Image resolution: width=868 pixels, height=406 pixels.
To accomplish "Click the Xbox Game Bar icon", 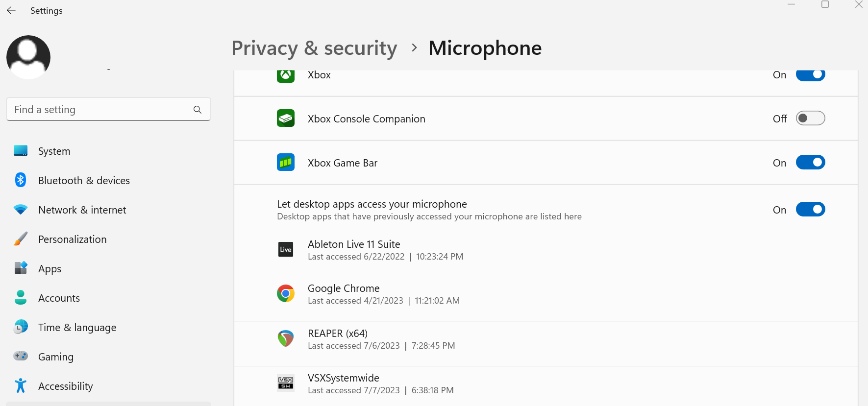I will [286, 162].
